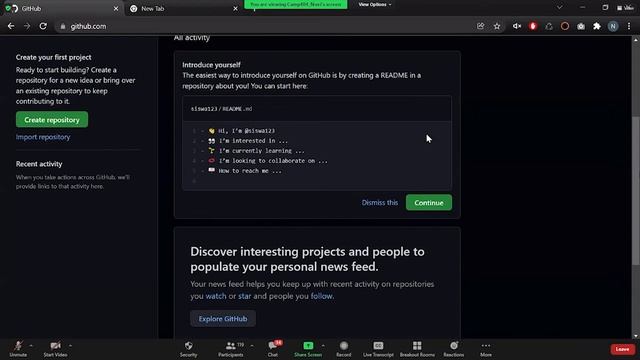Open the More options in Zoom toolbar
640x360 pixels.
pyautogui.click(x=486, y=349)
